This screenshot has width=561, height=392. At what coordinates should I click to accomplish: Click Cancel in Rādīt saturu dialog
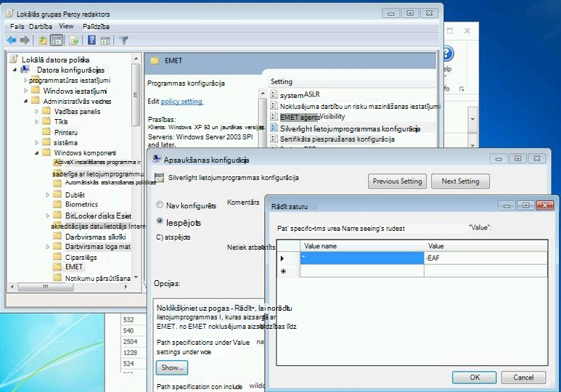(x=523, y=377)
